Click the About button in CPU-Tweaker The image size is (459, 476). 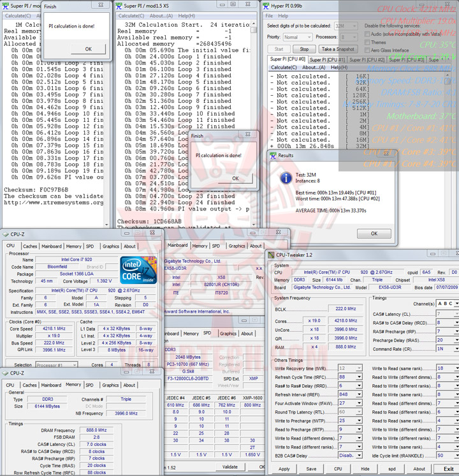(x=419, y=469)
